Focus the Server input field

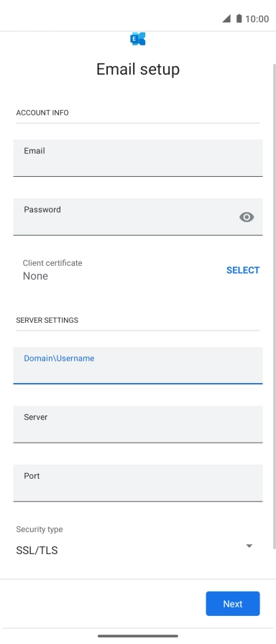pyautogui.click(x=137, y=424)
